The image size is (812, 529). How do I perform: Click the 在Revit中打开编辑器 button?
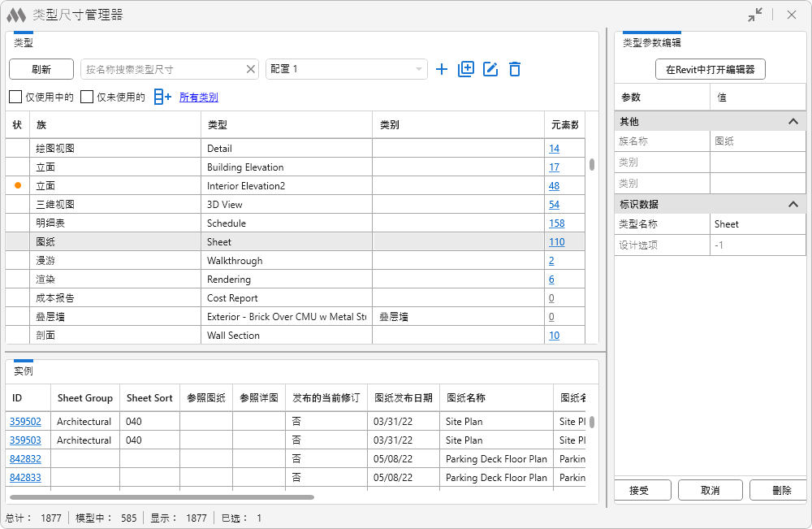710,70
